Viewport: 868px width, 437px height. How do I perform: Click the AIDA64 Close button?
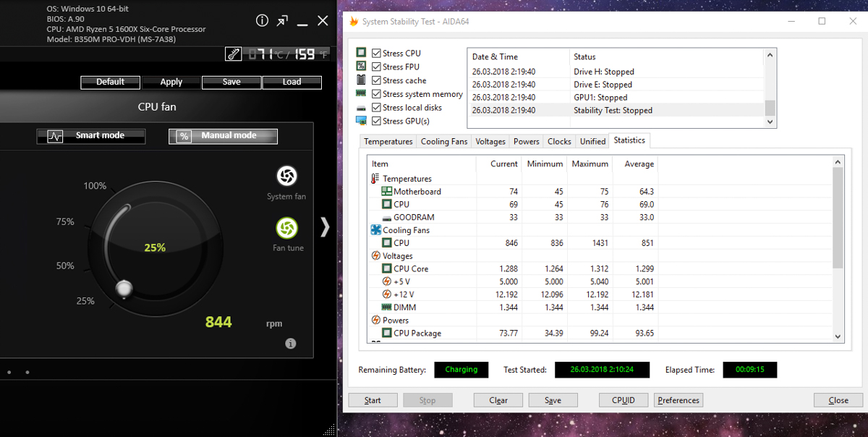pos(838,400)
